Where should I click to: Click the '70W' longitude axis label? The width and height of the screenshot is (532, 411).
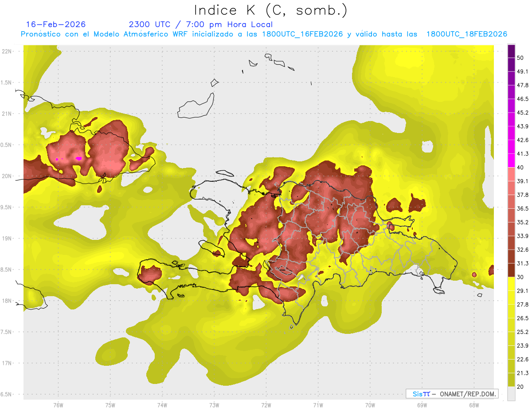[x=370, y=405]
